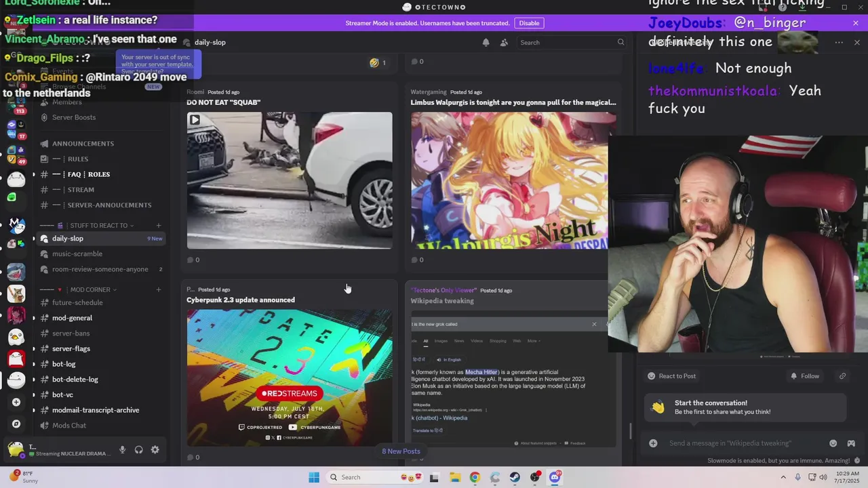Click the laughing emoji reaction with count 1
Viewport: 868px width, 488px height.
[378, 62]
